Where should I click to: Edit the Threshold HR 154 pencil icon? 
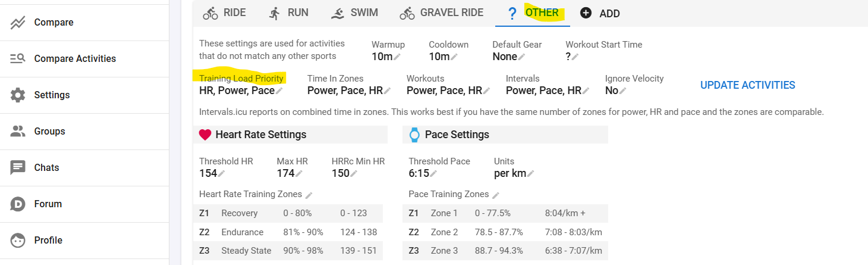click(x=222, y=174)
